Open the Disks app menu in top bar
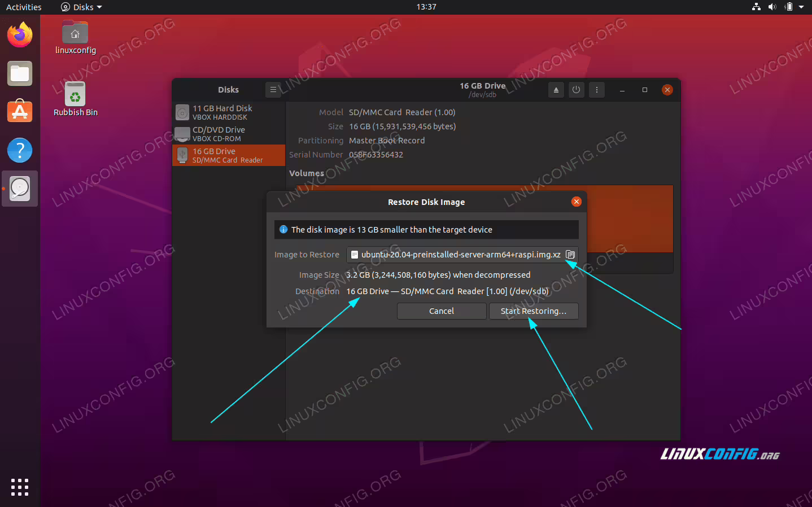 pos(82,7)
